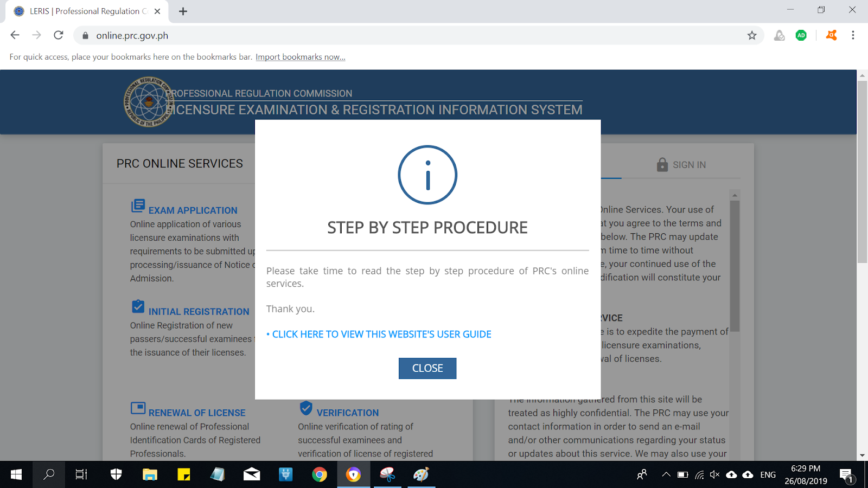868x488 pixels.
Task: Expand the hidden system tray icons
Action: (x=666, y=474)
